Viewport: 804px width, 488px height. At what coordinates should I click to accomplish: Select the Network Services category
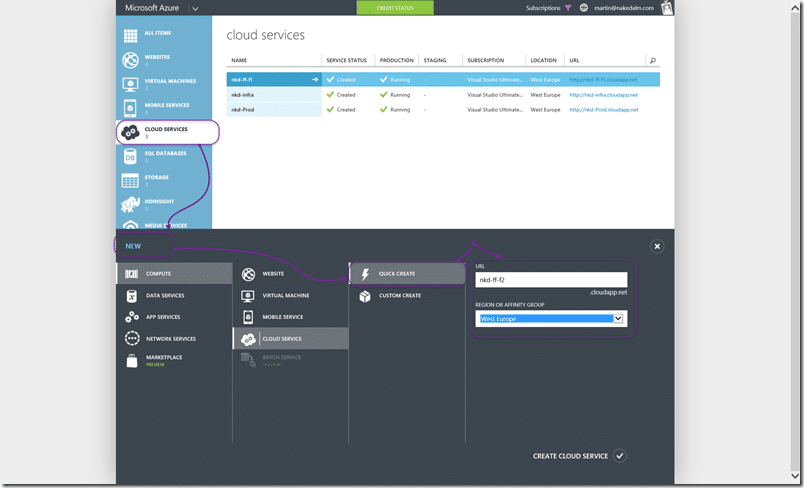(x=174, y=339)
